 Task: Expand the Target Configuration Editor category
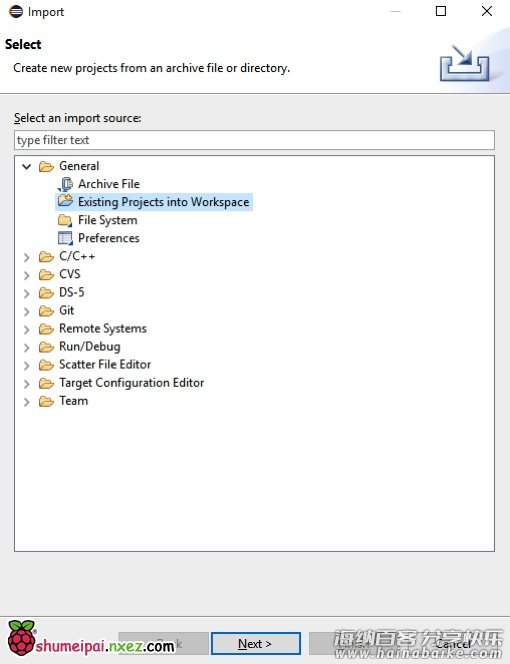click(27, 384)
